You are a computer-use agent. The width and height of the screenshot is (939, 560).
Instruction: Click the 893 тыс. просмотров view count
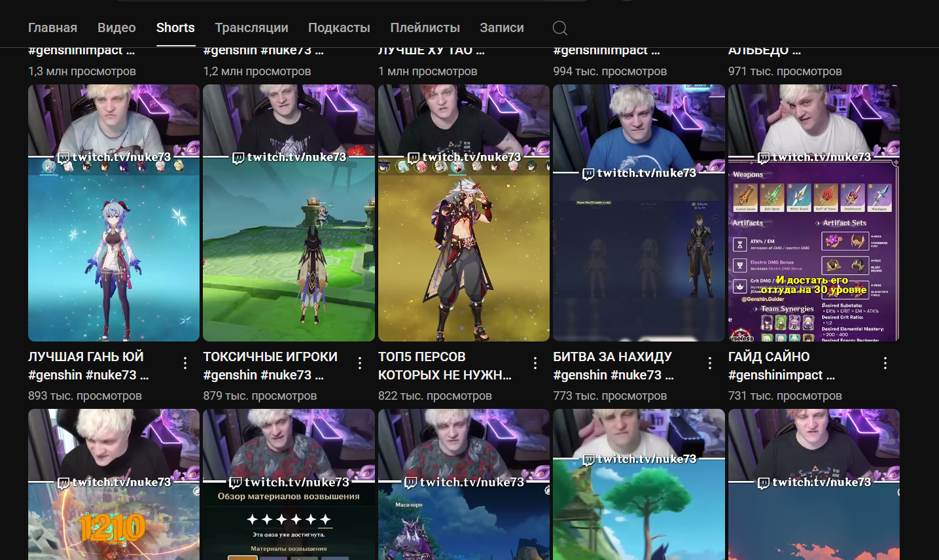pyautogui.click(x=85, y=396)
